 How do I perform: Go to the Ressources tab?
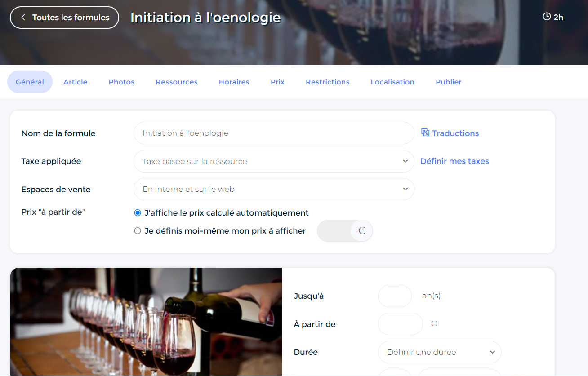click(x=177, y=82)
